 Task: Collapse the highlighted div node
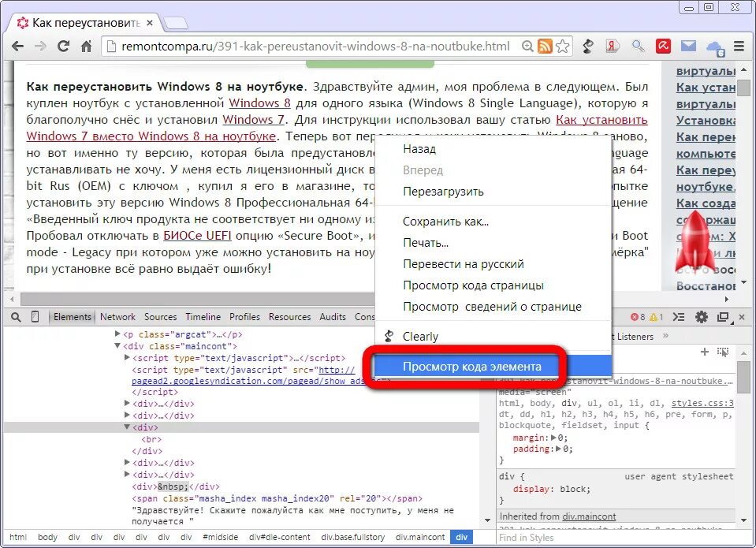[x=127, y=427]
